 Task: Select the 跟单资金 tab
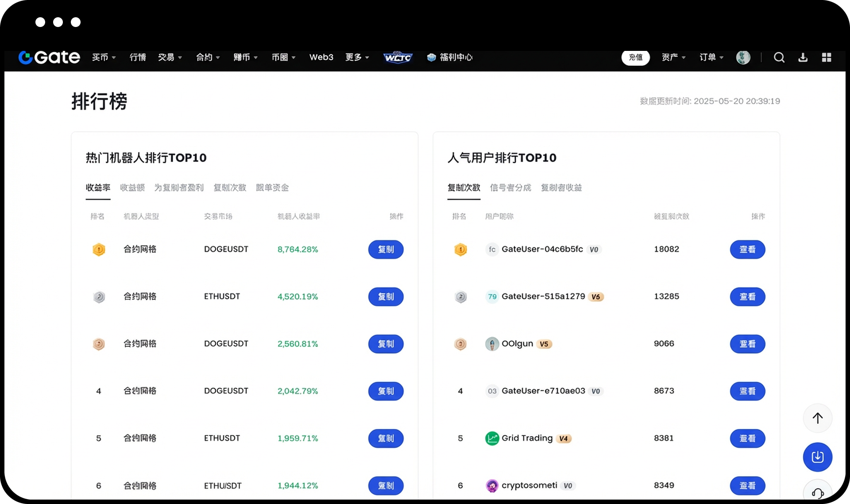pyautogui.click(x=272, y=188)
